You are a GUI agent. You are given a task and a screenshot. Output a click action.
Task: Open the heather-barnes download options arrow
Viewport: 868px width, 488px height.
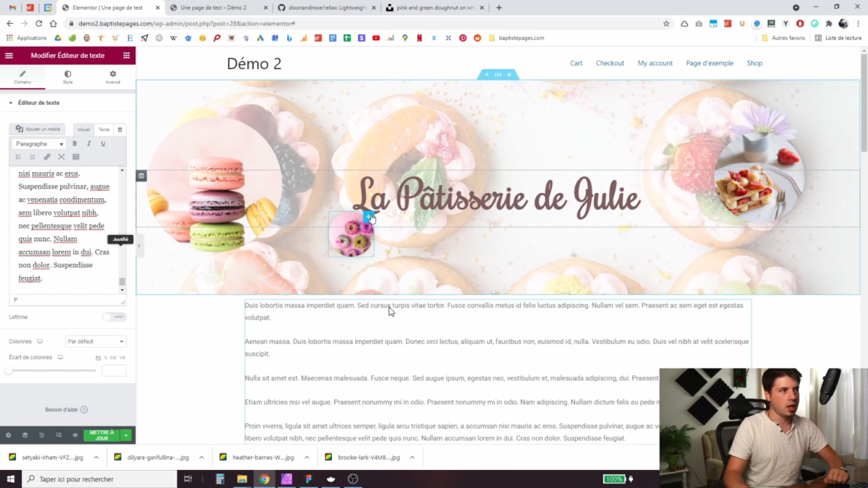pyautogui.click(x=307, y=457)
